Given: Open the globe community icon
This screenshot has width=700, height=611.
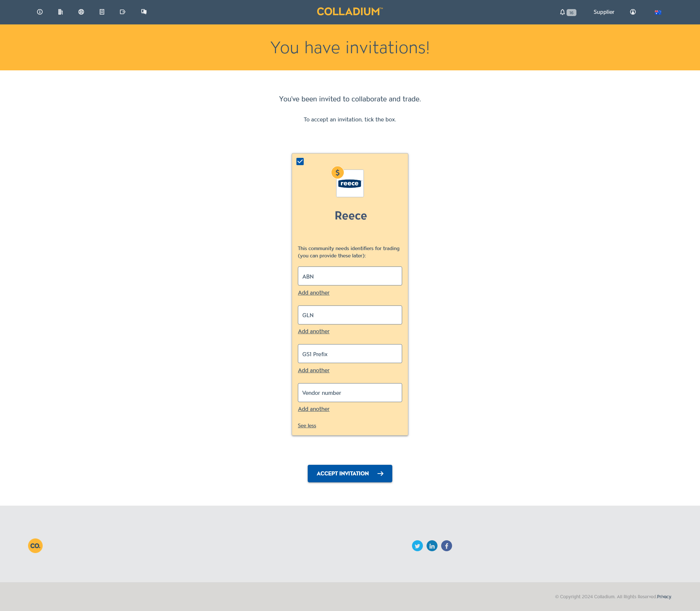Looking at the screenshot, I should (x=81, y=12).
